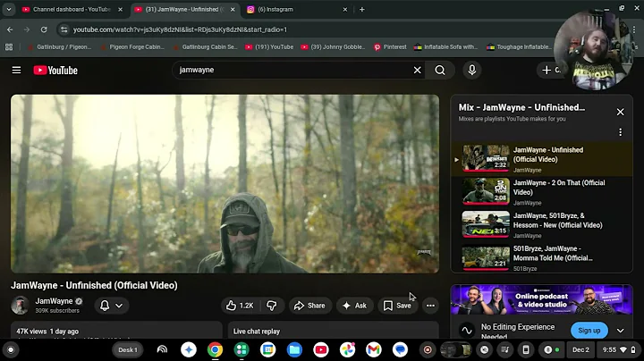This screenshot has width=644, height=361.
Task: Play JamWayne - Unfinished from the mix
Action: pos(541,159)
